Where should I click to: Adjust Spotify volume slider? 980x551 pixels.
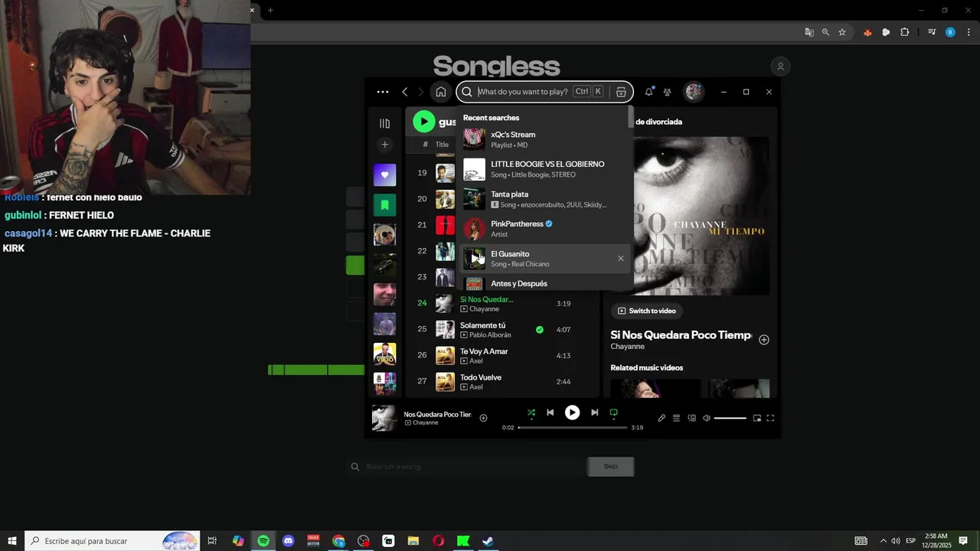(x=730, y=419)
